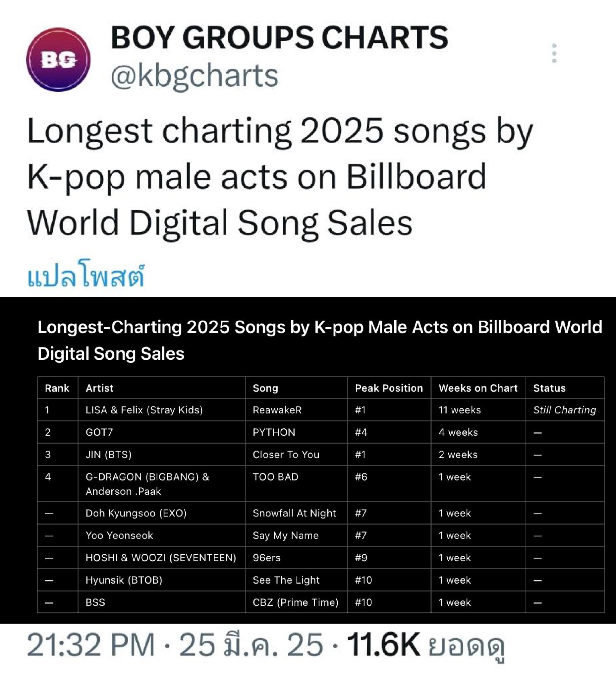This screenshot has width=616, height=679.
Task: Select the ReawakeR song cell
Action: click(296, 410)
